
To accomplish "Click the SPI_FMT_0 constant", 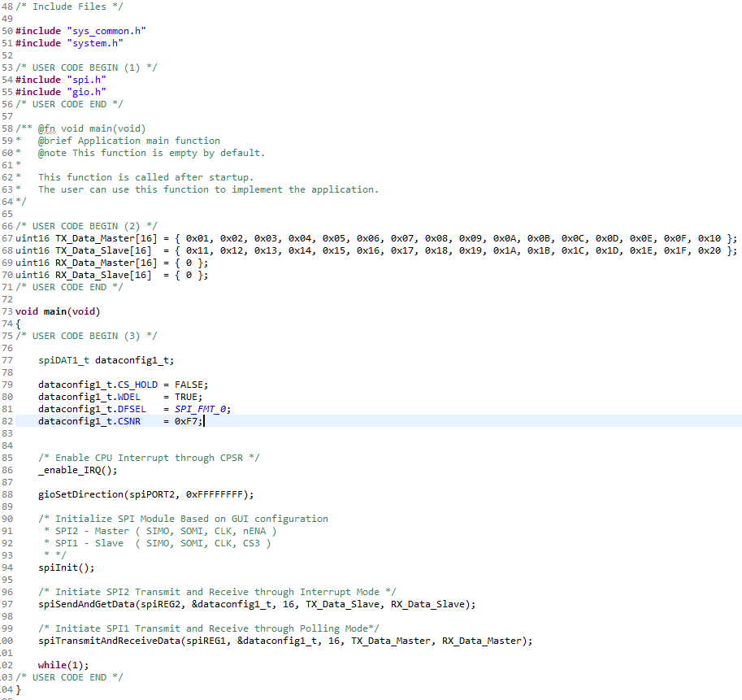I will click(x=200, y=409).
